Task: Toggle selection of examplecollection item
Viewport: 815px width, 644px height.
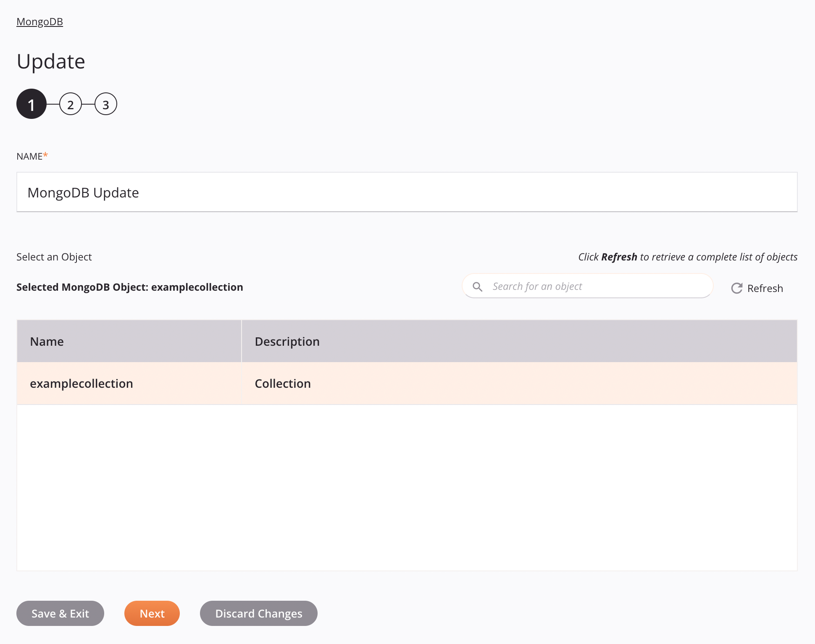Action: tap(407, 383)
